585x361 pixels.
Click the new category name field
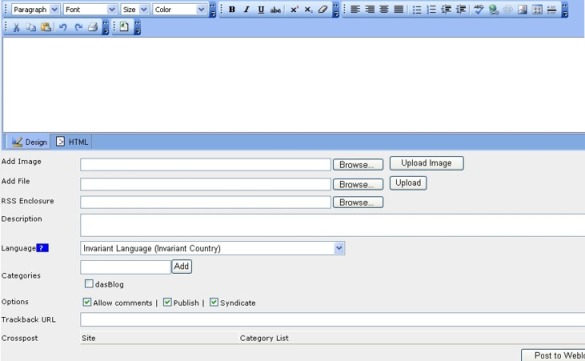125,267
